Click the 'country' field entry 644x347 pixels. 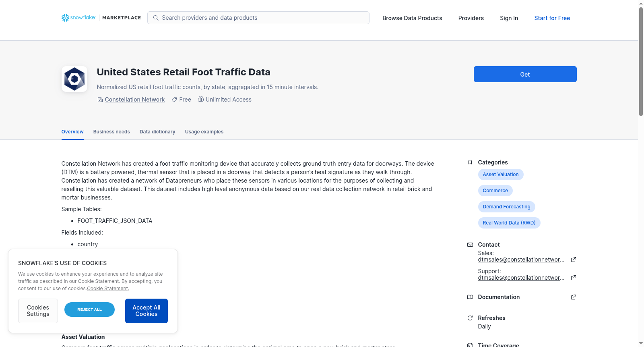(88, 244)
